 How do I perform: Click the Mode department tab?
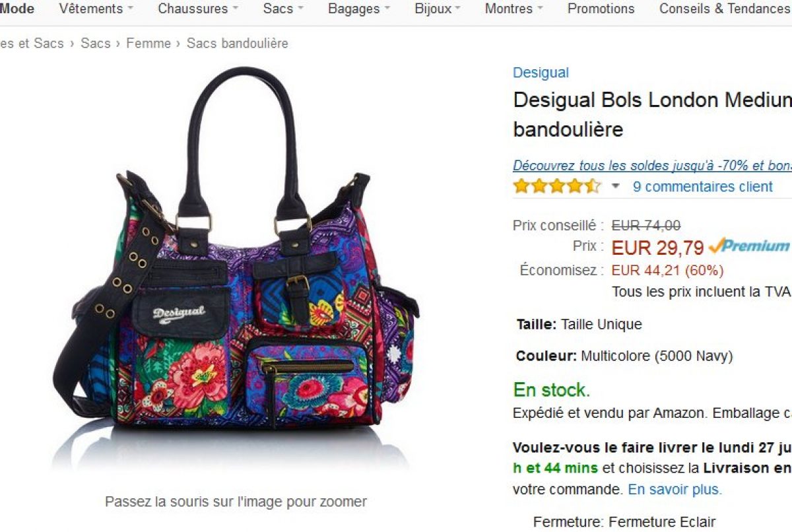point(17,9)
